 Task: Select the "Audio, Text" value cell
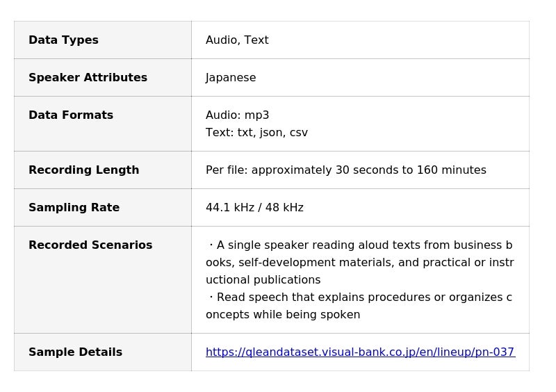237,40
